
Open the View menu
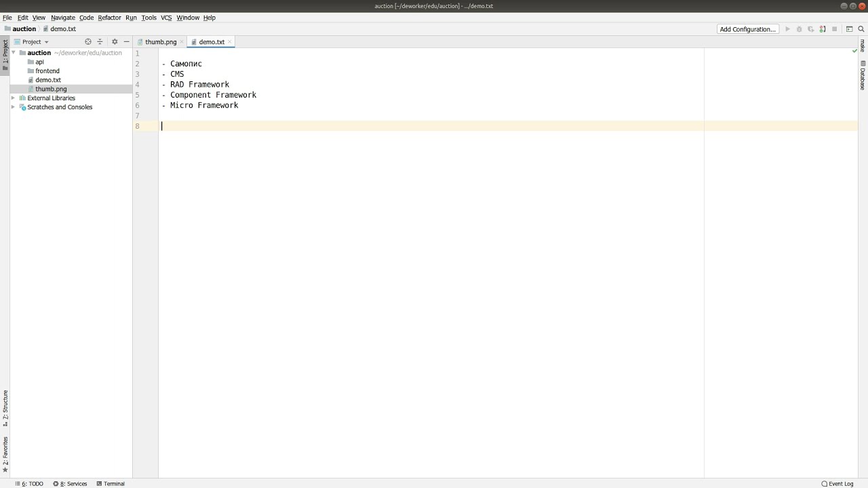point(39,18)
